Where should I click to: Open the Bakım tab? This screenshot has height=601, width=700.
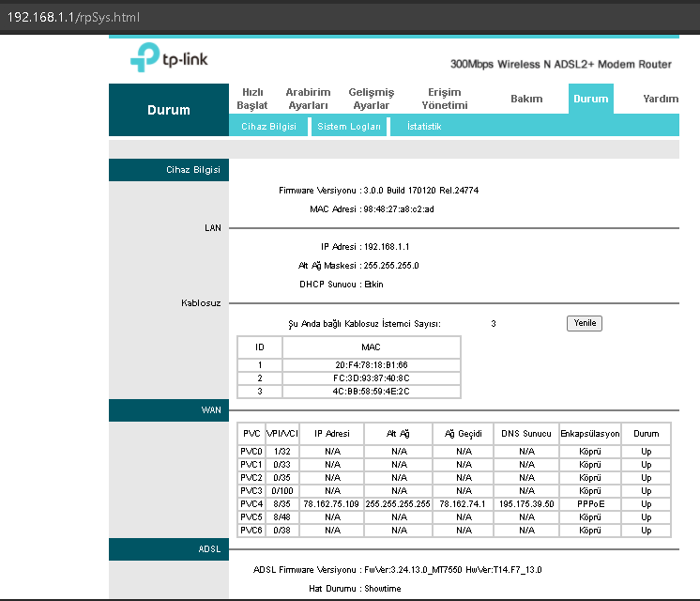[x=526, y=99]
